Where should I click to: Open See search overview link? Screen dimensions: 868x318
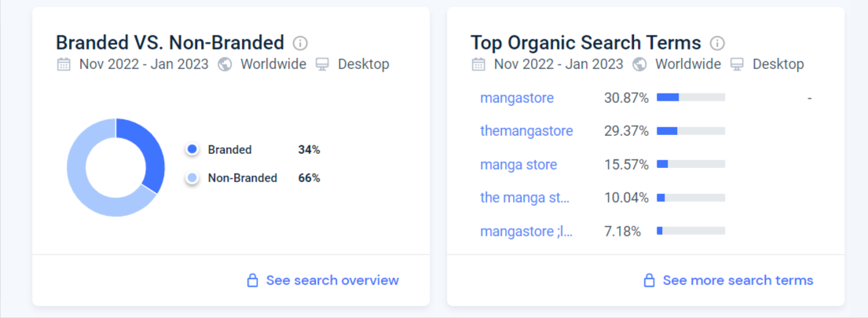coord(332,280)
